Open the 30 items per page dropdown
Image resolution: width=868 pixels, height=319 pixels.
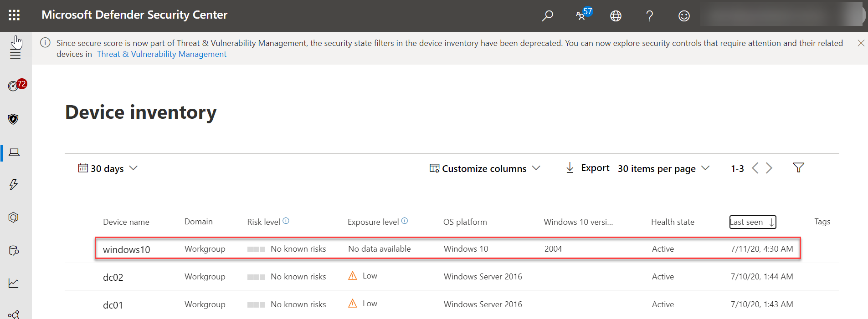point(663,168)
